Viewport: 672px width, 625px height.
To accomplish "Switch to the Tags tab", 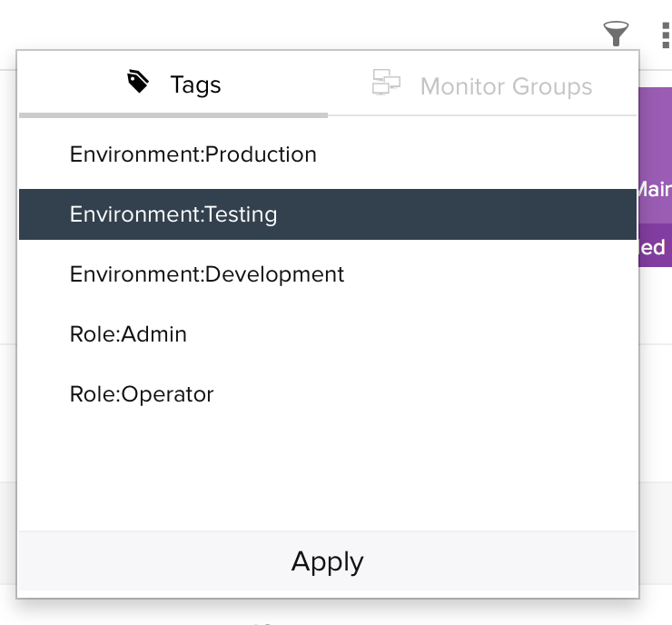I will click(194, 85).
